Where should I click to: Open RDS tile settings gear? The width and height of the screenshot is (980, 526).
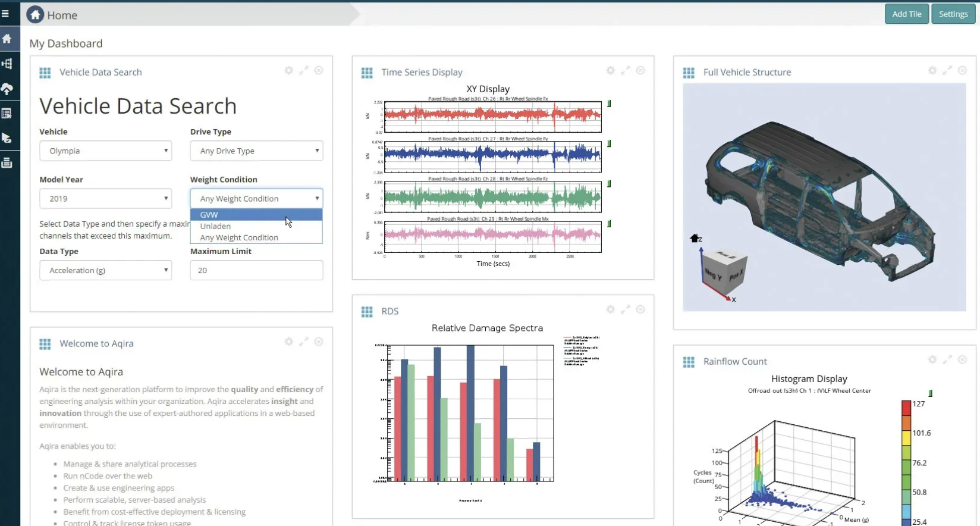point(611,309)
